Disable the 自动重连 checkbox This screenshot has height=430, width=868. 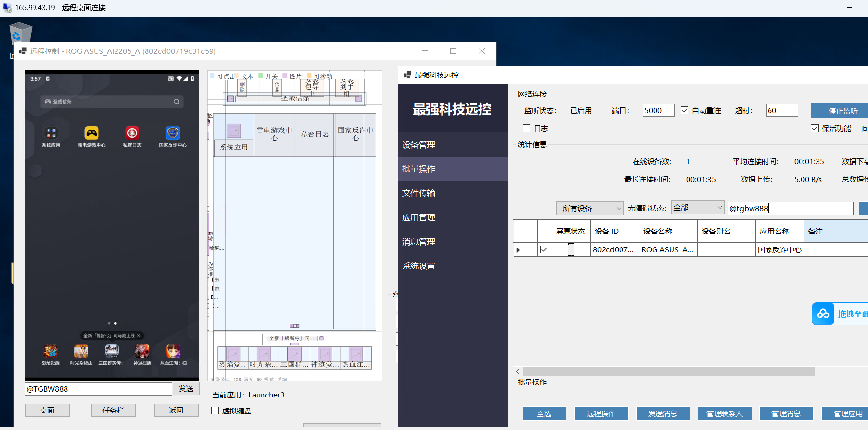coord(685,110)
